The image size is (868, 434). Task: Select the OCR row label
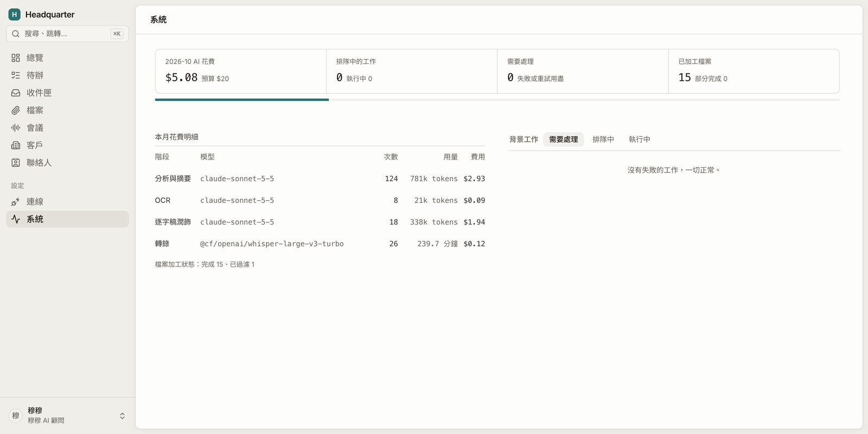tap(163, 200)
